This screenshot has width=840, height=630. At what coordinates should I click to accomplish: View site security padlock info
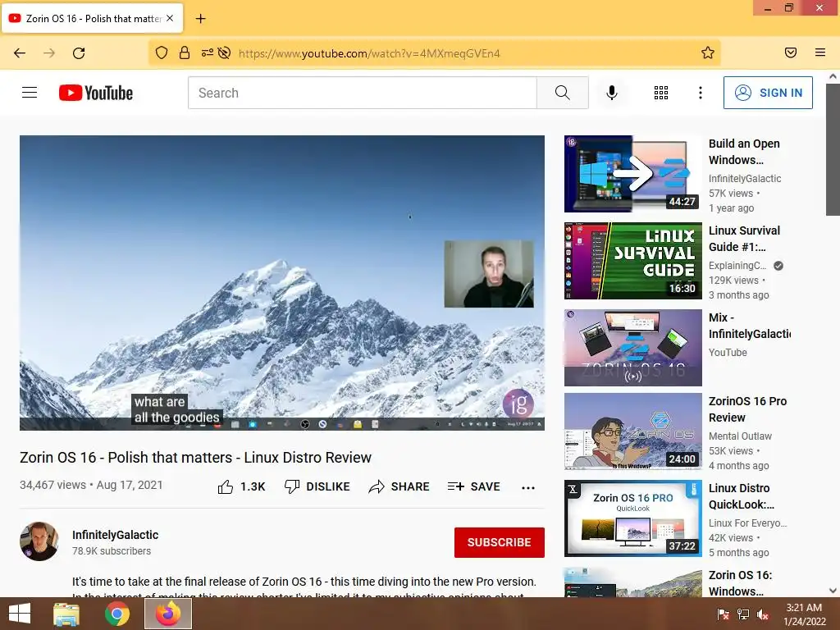click(185, 52)
